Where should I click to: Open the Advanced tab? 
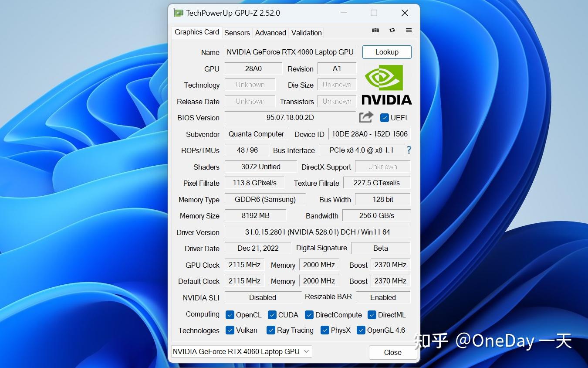click(270, 33)
